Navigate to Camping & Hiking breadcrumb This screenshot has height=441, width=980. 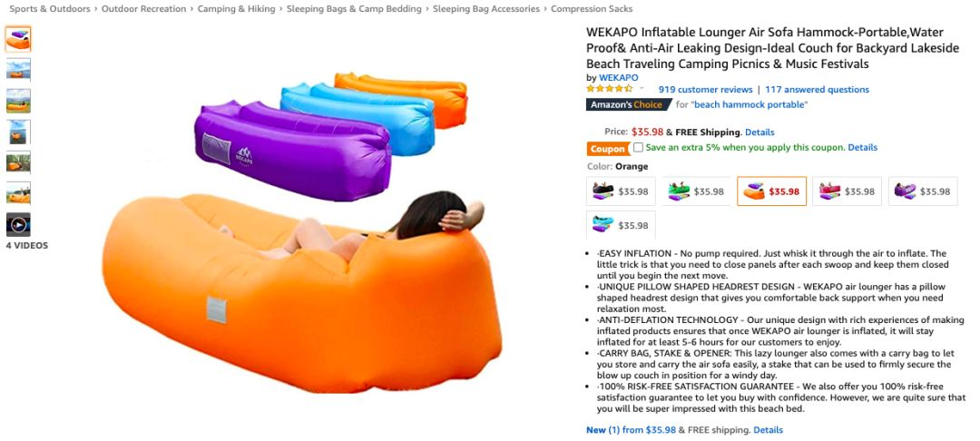[236, 9]
